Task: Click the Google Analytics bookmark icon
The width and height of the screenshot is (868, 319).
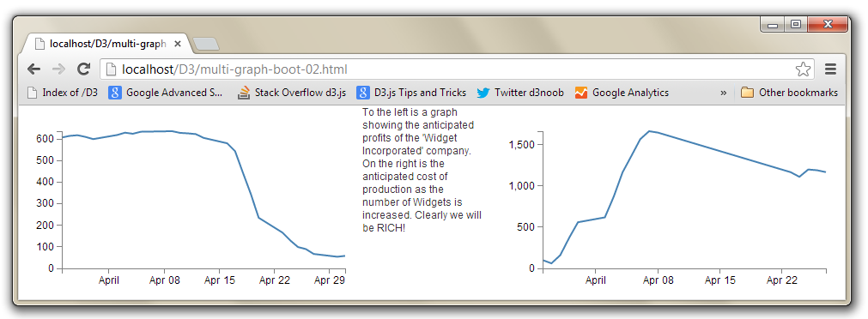Action: (x=580, y=93)
